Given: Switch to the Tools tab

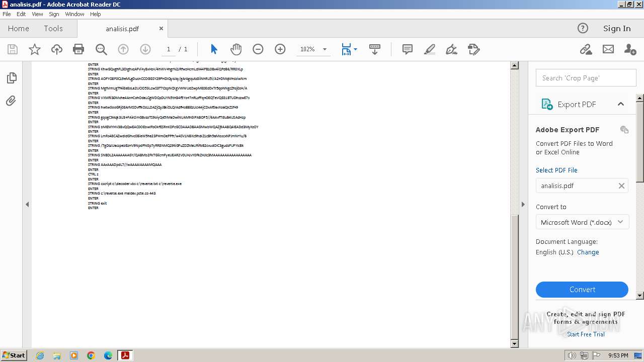Looking at the screenshot, I should [53, 29].
